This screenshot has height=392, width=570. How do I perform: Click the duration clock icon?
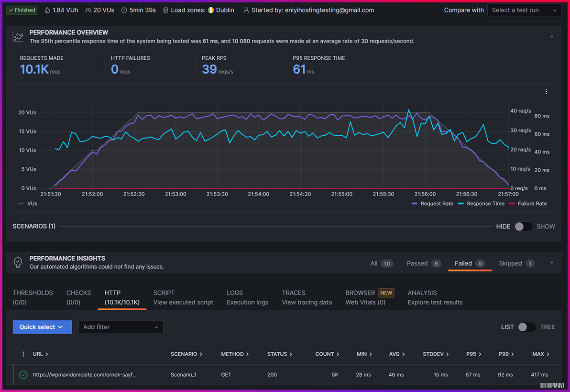click(x=124, y=10)
